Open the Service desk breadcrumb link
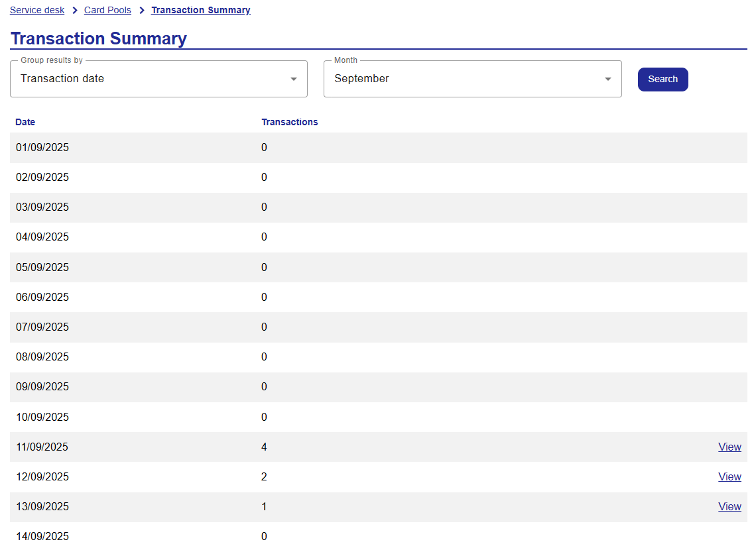The image size is (756, 552). click(x=37, y=10)
